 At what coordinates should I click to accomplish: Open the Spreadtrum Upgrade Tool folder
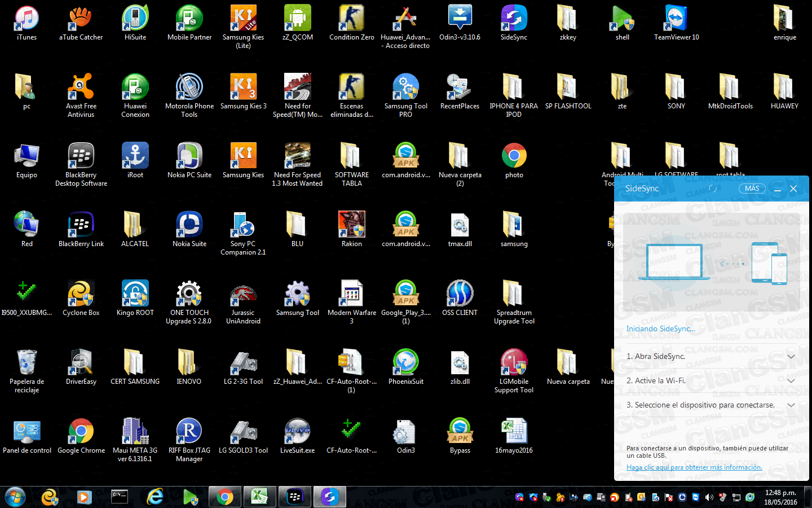point(514,302)
